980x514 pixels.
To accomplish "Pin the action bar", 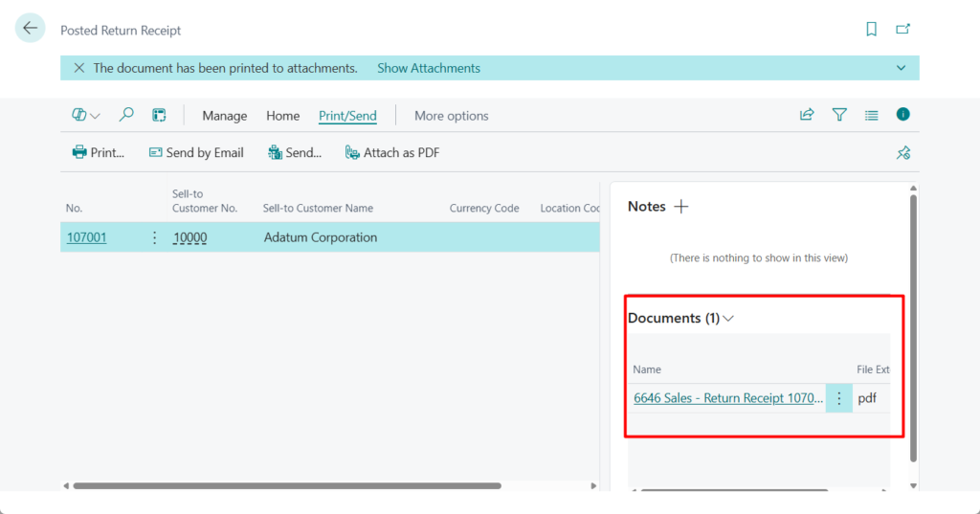I will (902, 153).
